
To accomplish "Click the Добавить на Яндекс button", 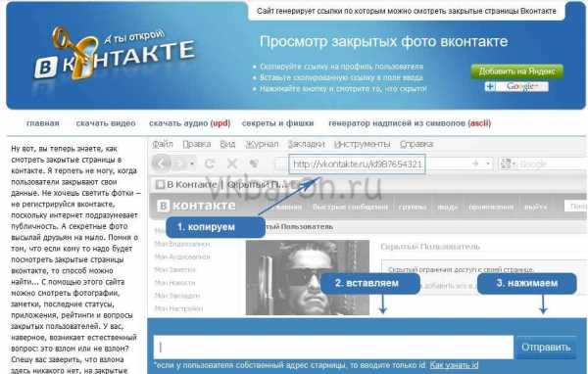I will tap(517, 71).
